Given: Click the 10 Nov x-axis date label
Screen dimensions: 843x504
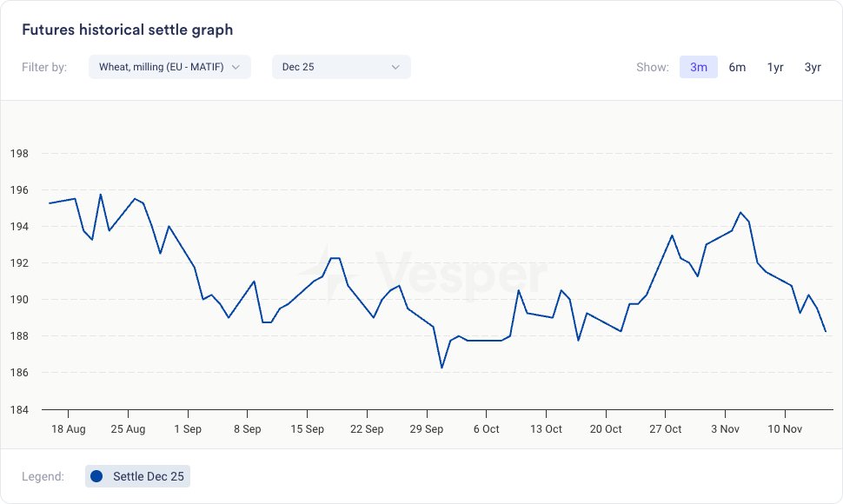Looking at the screenshot, I should click(x=785, y=429).
